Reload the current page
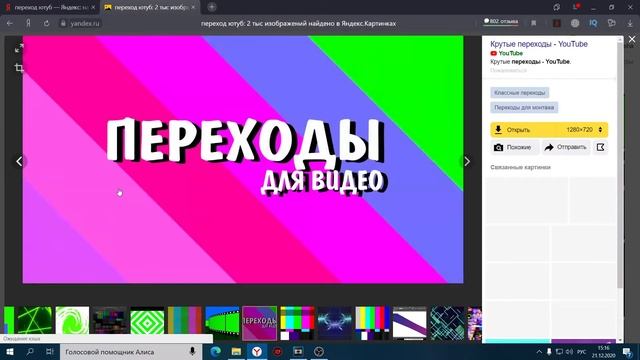Viewport: 640px width, 360px height. 47,23
